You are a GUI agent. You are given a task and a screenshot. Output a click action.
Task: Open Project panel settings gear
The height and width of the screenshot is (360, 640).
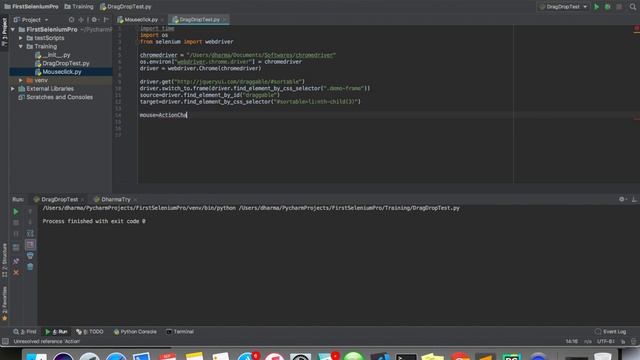click(94, 20)
